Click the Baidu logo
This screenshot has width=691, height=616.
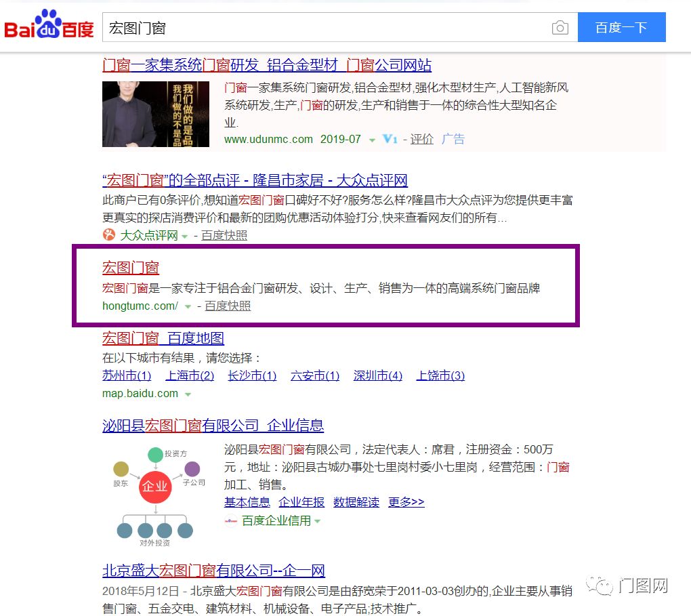point(49,24)
